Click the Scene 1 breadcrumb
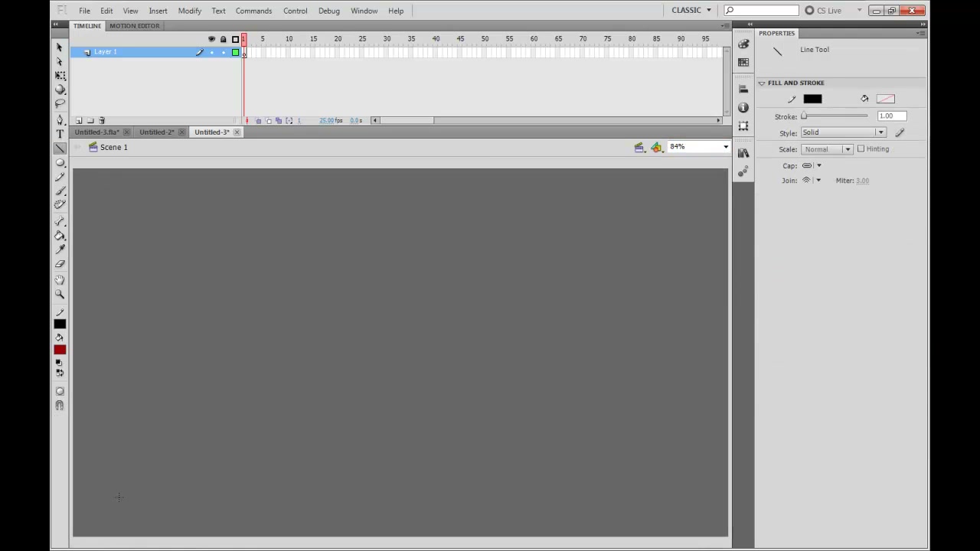 (x=113, y=147)
